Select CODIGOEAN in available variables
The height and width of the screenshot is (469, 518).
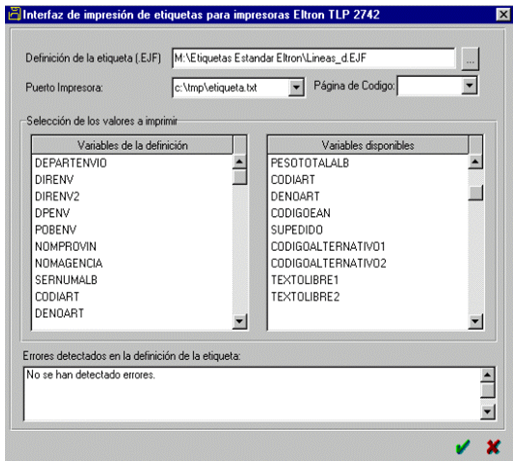coord(300,213)
